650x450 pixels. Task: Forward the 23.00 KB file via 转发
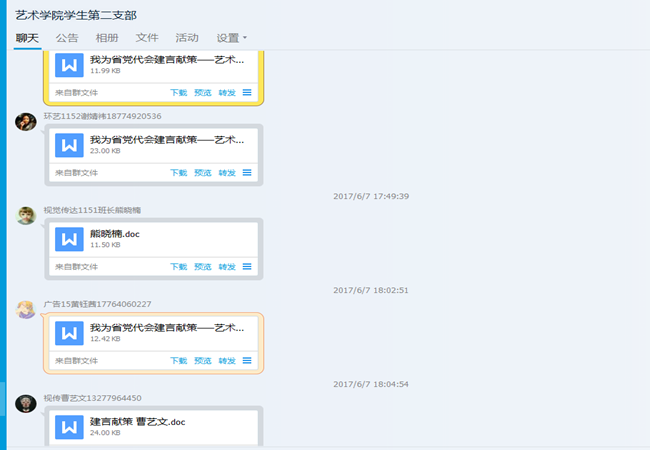[227, 172]
